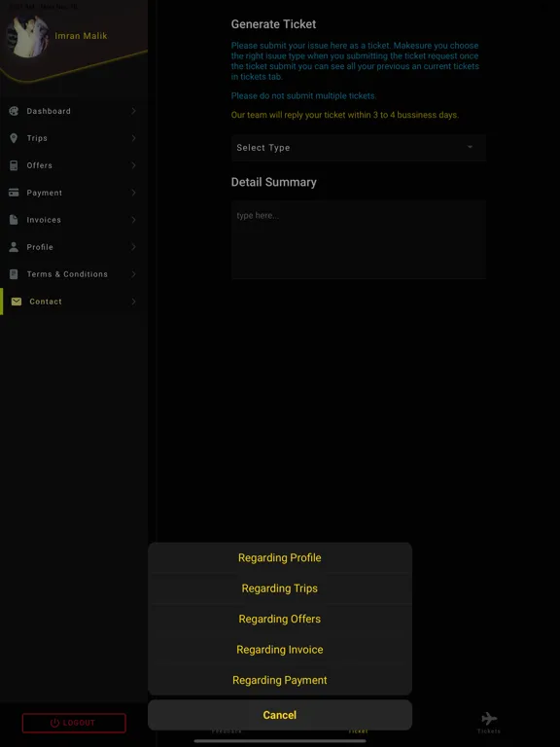
Task: Click the '3 to 4 bussiness days' notice
Action: click(x=345, y=115)
